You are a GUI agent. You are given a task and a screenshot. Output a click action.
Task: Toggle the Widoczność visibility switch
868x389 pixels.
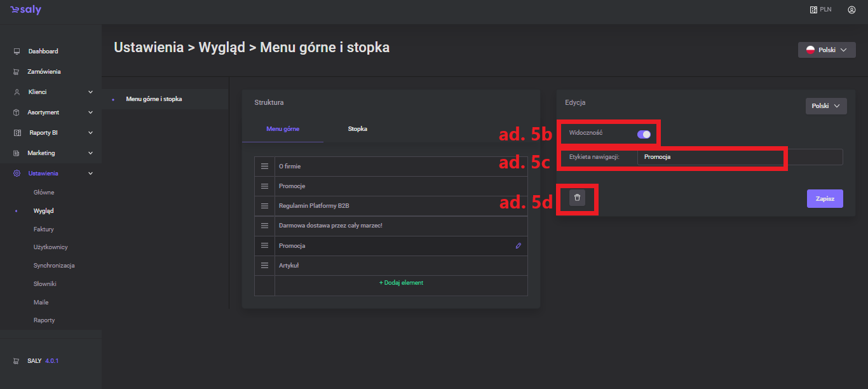tap(644, 134)
